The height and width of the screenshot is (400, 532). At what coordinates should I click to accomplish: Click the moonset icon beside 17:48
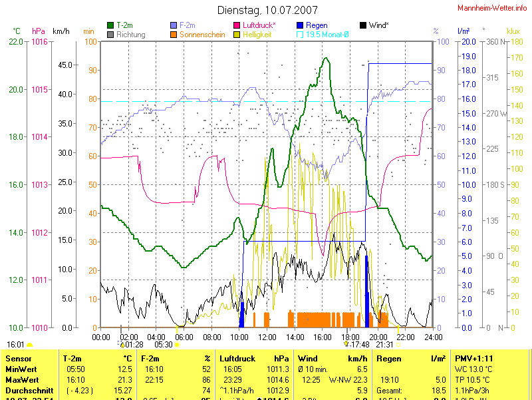point(346,344)
